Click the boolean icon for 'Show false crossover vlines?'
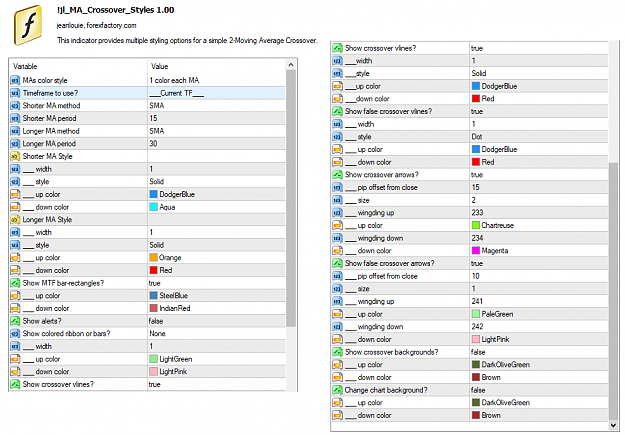 337,112
